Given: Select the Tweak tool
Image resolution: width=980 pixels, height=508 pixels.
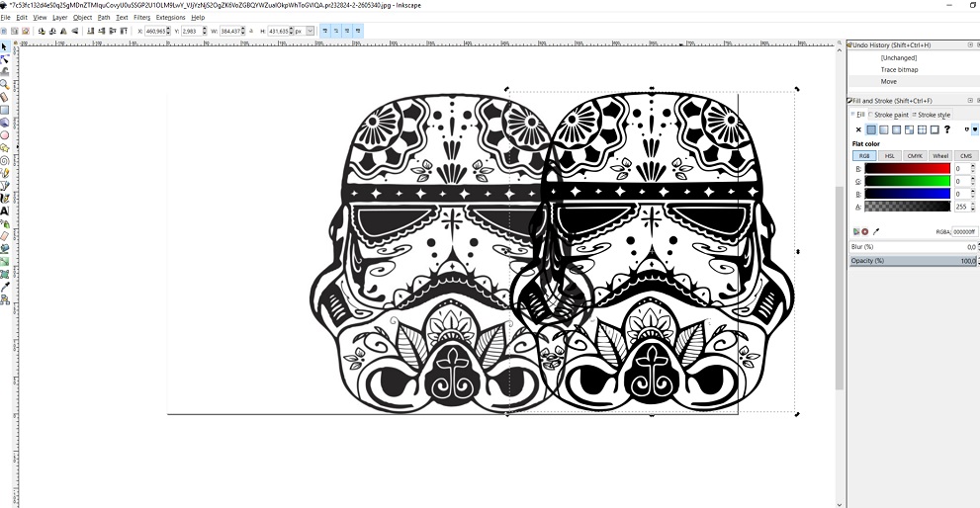Looking at the screenshot, I should click(x=5, y=72).
